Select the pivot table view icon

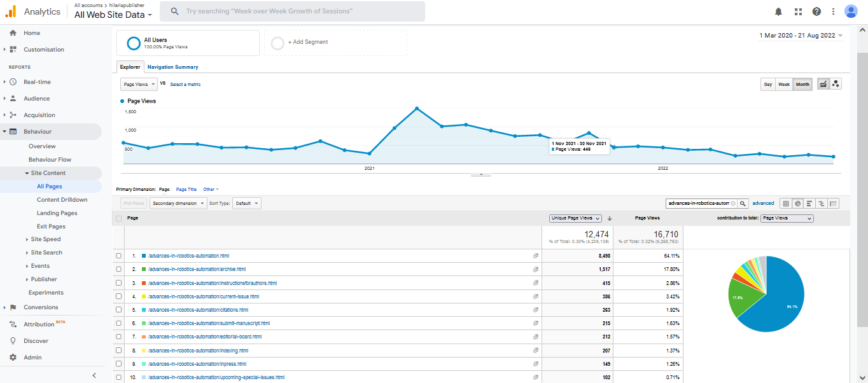[x=834, y=204]
